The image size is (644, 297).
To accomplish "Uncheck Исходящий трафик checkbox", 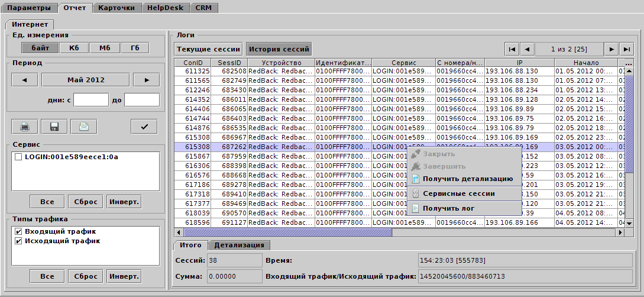I will click(x=18, y=241).
